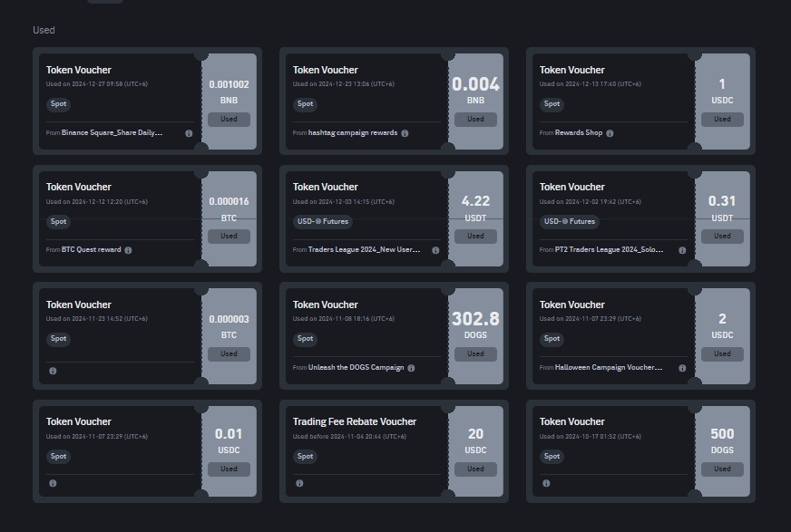Open info icon beside Binance Square_Share Daily
Image resolution: width=791 pixels, height=532 pixels.
189,133
